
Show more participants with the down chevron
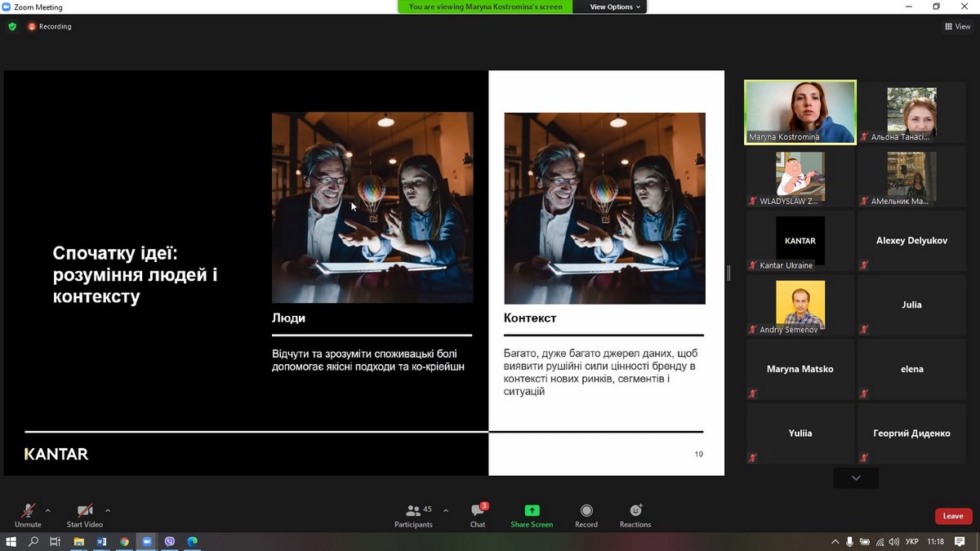(856, 478)
